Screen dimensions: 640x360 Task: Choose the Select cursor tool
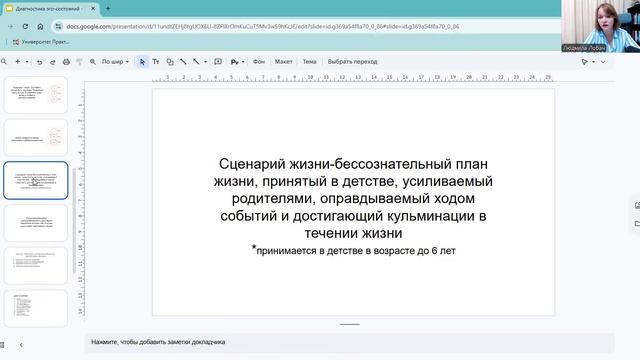pyautogui.click(x=142, y=62)
